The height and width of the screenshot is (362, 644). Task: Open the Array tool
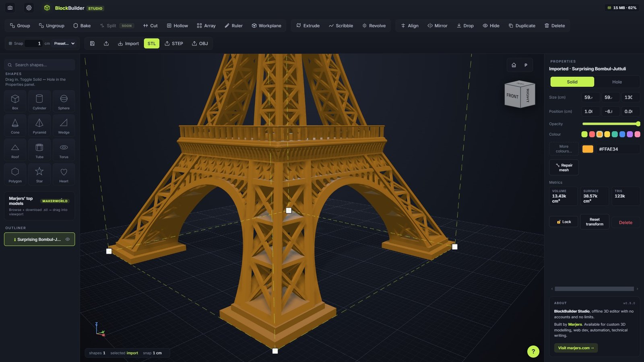[206, 25]
